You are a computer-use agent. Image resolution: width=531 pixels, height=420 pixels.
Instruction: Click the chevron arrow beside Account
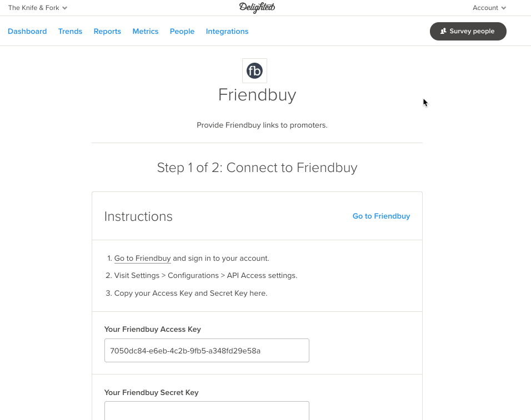tap(504, 8)
